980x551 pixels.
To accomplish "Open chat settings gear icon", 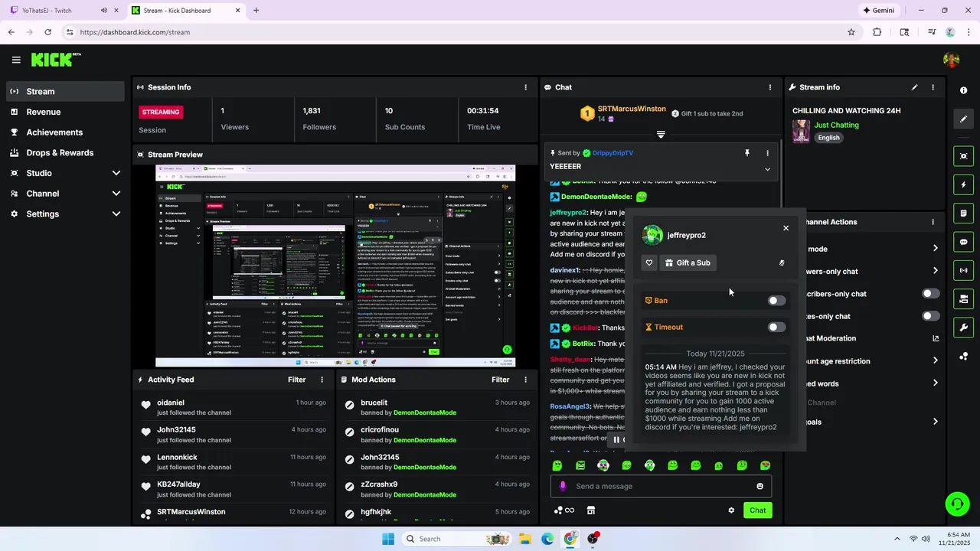I will point(731,510).
